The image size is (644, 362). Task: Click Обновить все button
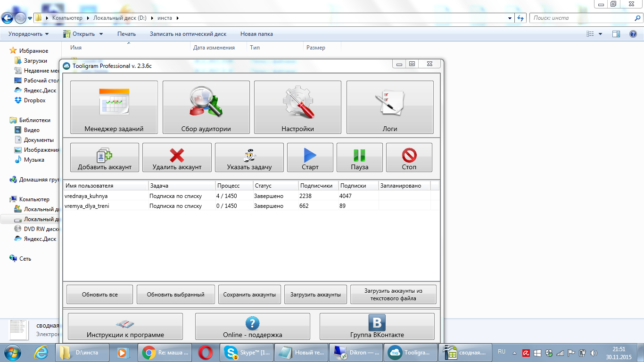click(x=100, y=294)
